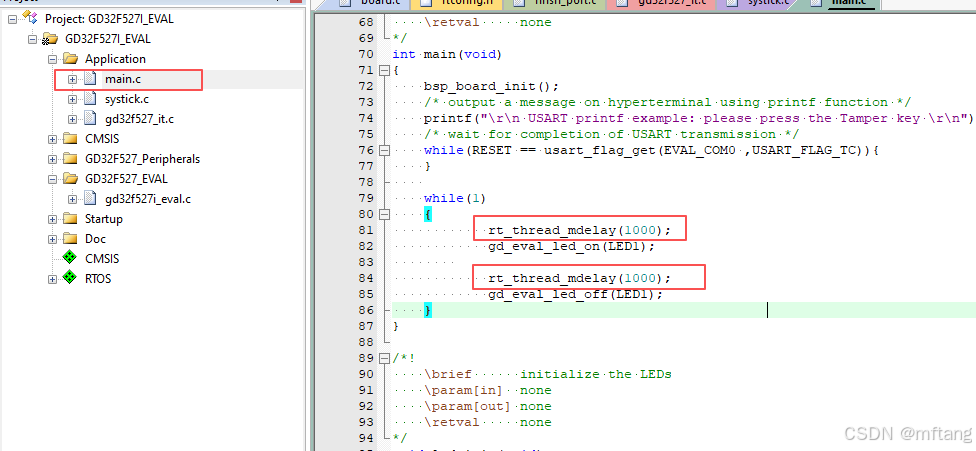Click the bsp_board_init() call on line 72
This screenshot has height=451, width=976.
point(492,86)
